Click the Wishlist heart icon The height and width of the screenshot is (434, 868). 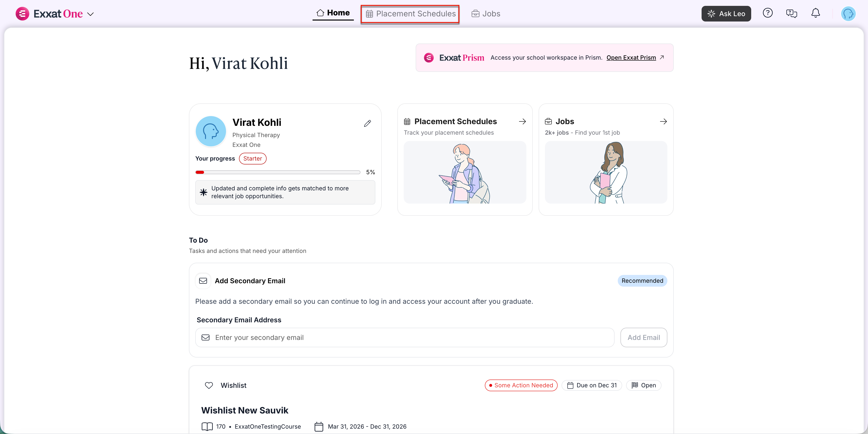click(x=209, y=385)
